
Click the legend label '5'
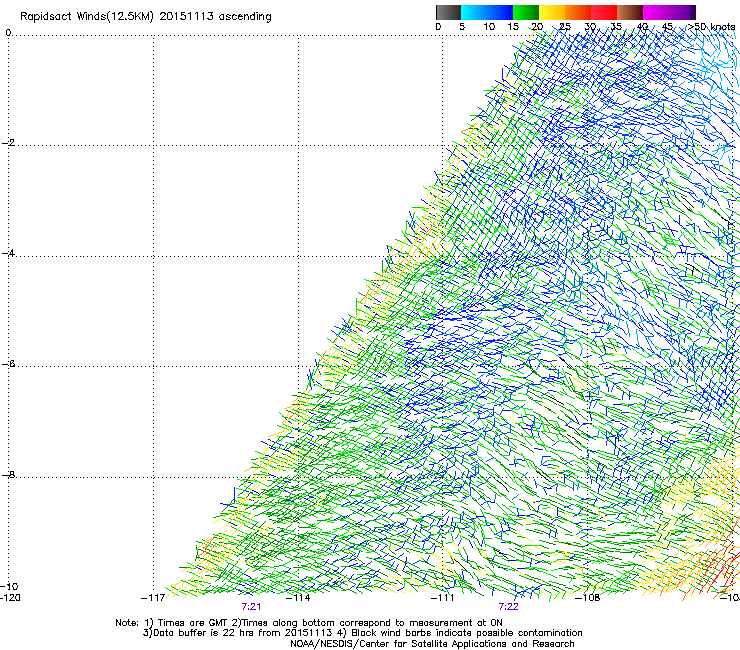pyautogui.click(x=462, y=27)
